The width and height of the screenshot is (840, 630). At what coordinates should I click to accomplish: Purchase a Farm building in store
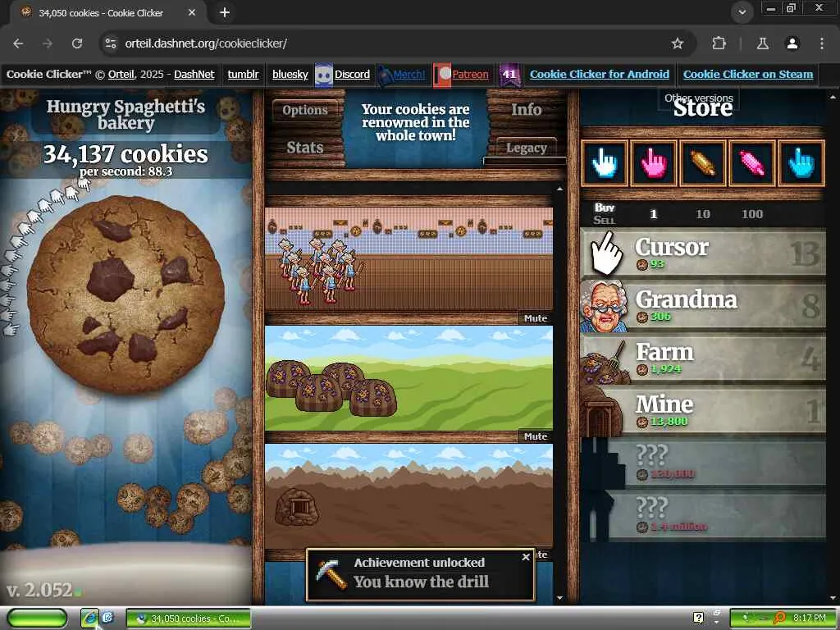(x=703, y=358)
